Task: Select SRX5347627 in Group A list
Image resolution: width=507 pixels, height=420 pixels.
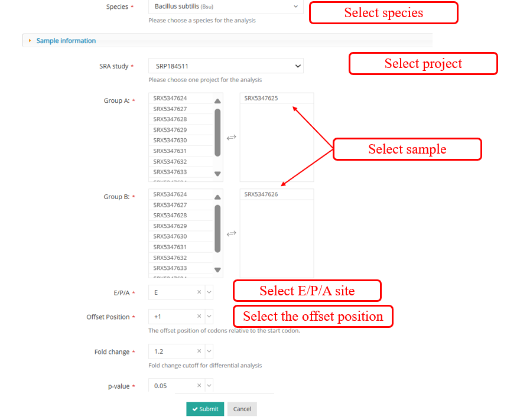Action: [170, 109]
